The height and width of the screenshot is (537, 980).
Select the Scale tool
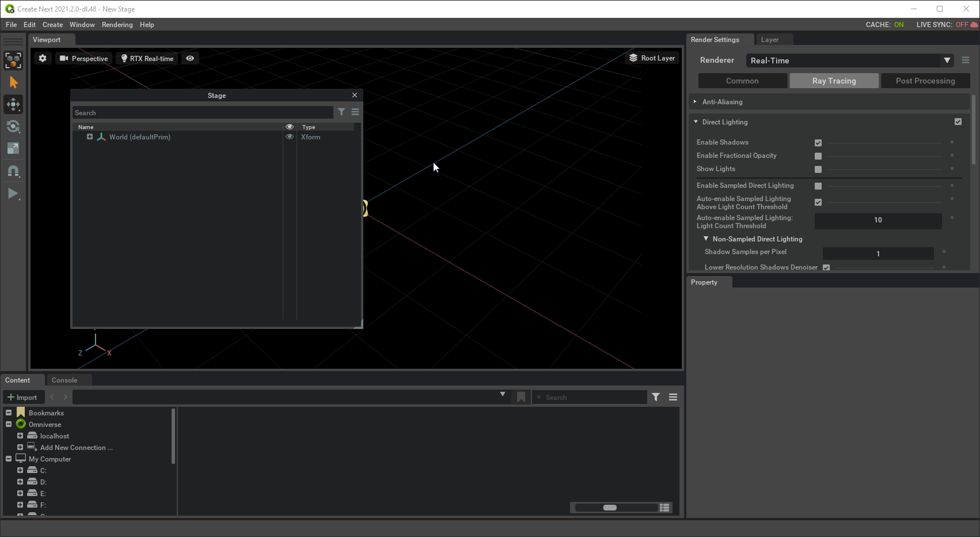[x=13, y=148]
